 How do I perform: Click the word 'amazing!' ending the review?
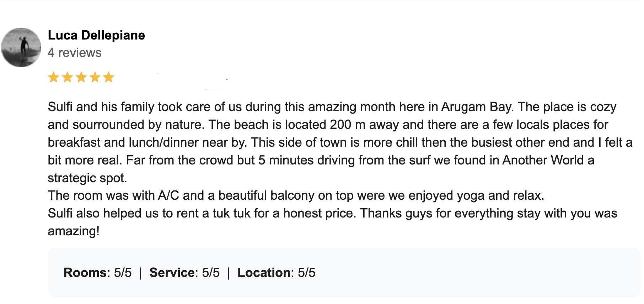point(74,231)
